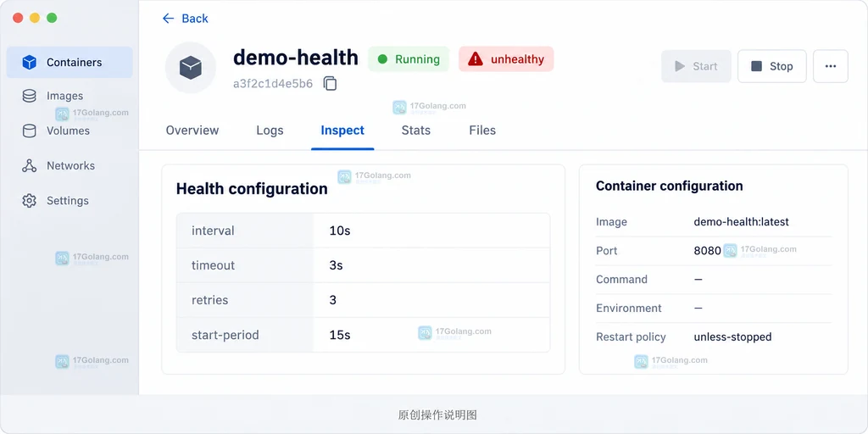Screen dimensions: 868x434
Task: Click the start-period row label
Action: 225,335
